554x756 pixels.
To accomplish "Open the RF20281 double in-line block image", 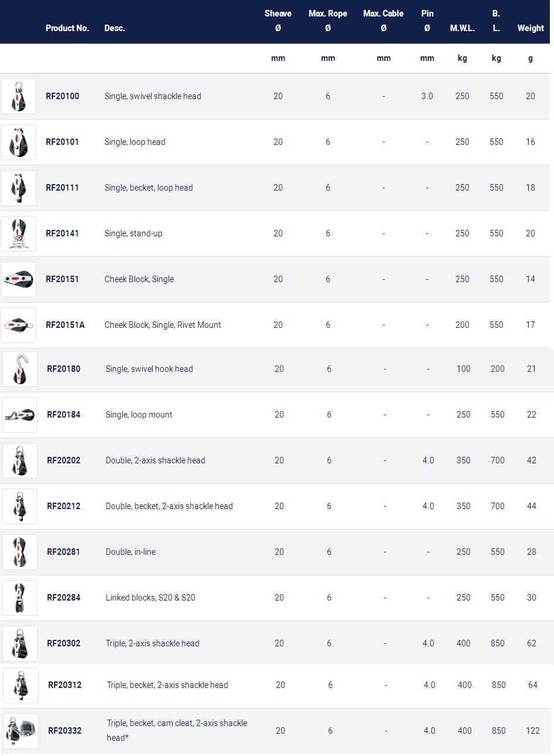I will pos(19,552).
